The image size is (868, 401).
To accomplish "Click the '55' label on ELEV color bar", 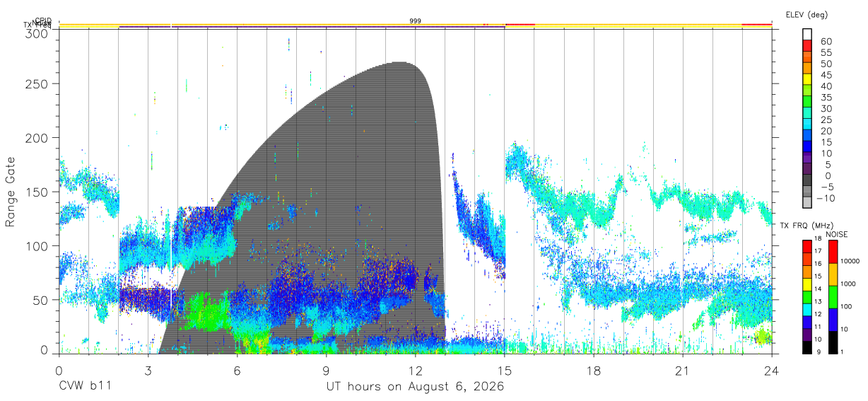I will pyautogui.click(x=826, y=52).
